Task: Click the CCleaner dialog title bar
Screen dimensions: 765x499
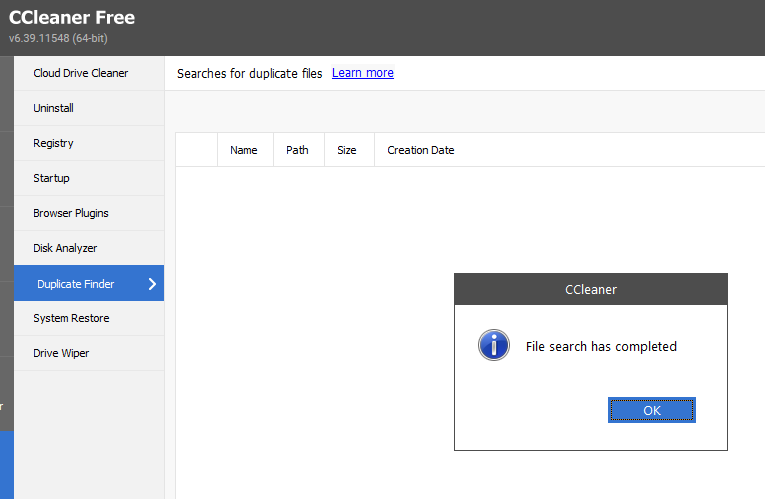Action: click(x=591, y=289)
